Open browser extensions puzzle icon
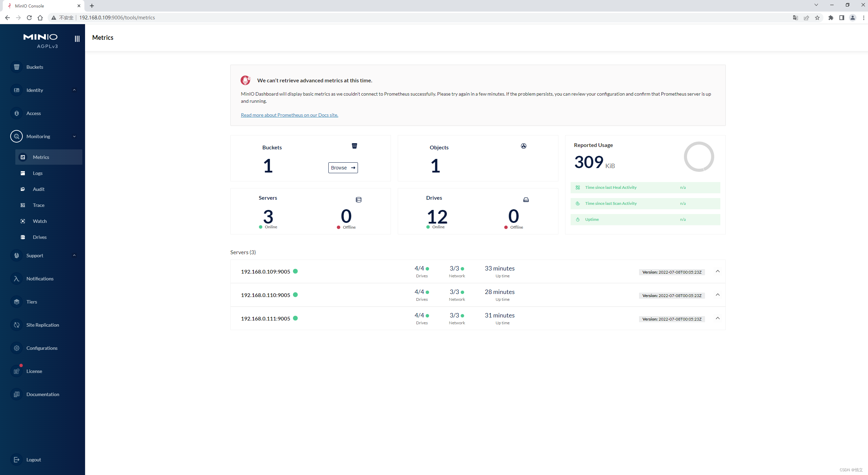Screen dimensions: 868x475 click(831, 18)
